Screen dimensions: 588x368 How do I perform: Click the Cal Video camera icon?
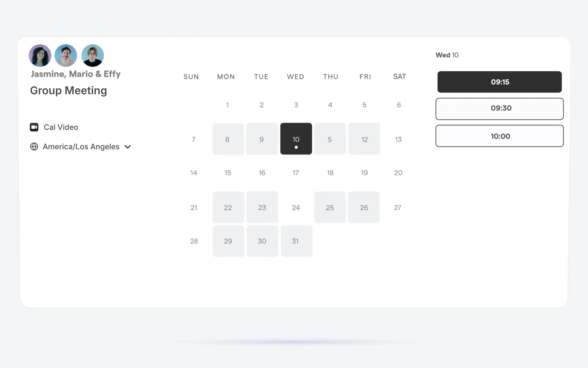pos(34,127)
